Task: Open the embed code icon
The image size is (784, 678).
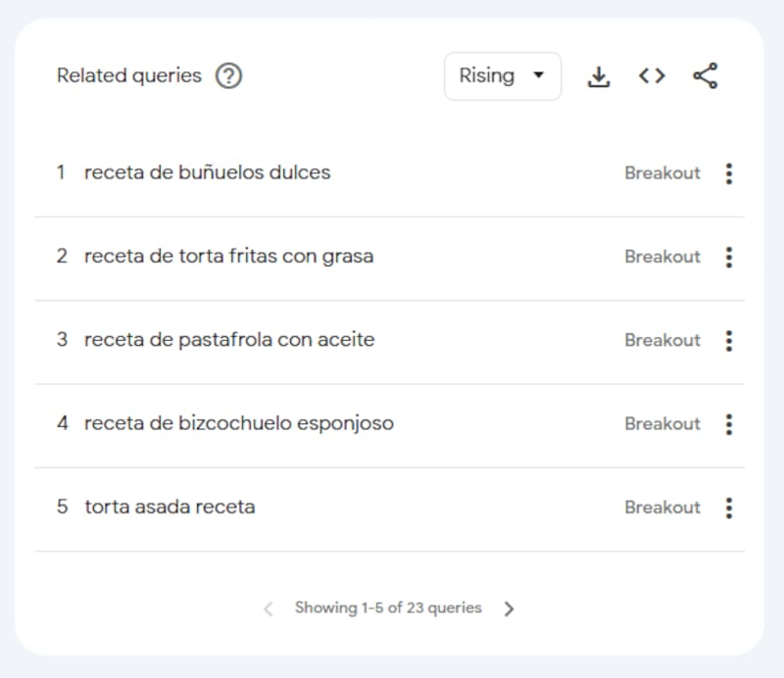Action: click(x=652, y=75)
